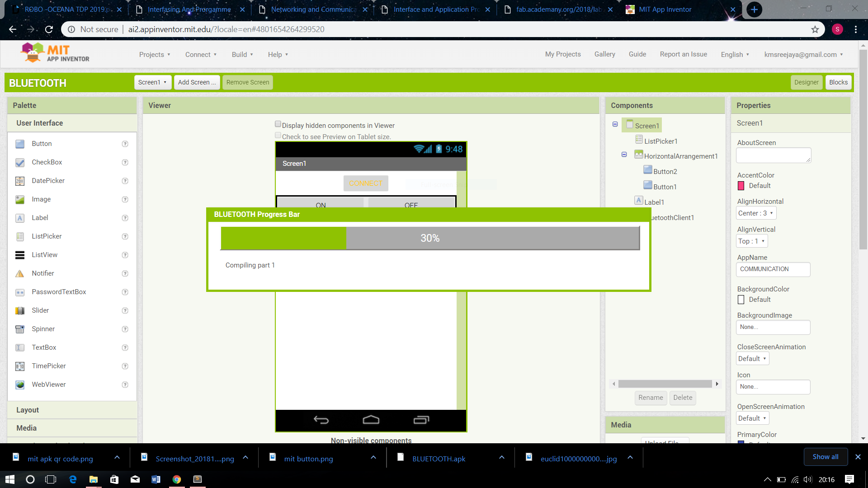Image resolution: width=868 pixels, height=488 pixels.
Task: Toggle Display hidden components in Viewer
Action: click(278, 124)
